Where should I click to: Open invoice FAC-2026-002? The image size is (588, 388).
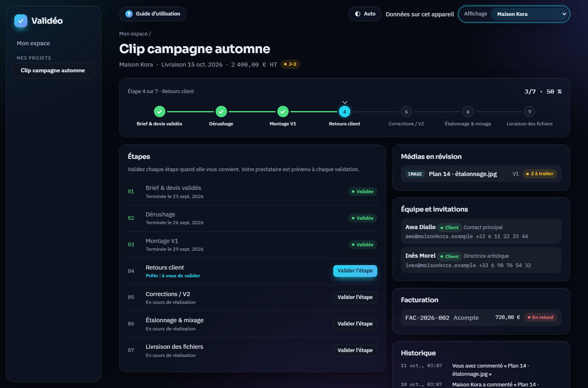481,318
